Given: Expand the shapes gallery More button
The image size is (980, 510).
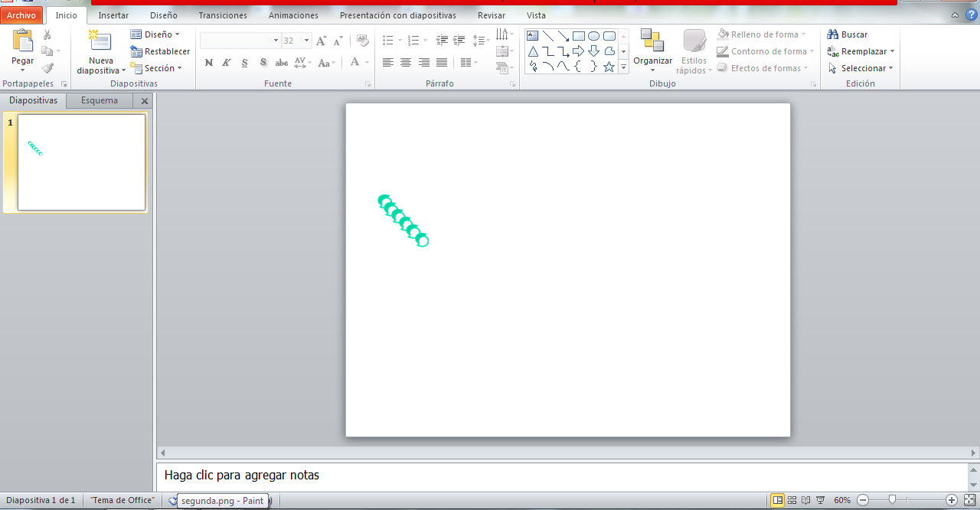Looking at the screenshot, I should [x=623, y=67].
